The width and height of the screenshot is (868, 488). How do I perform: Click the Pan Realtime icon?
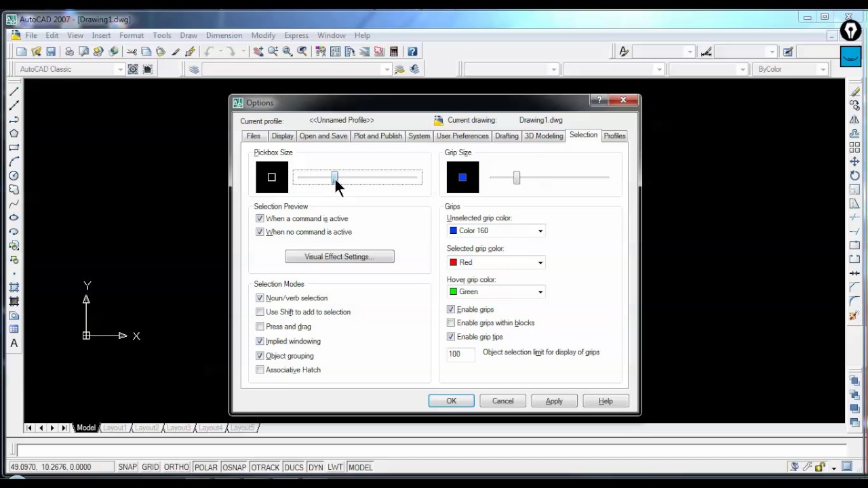[x=258, y=52]
